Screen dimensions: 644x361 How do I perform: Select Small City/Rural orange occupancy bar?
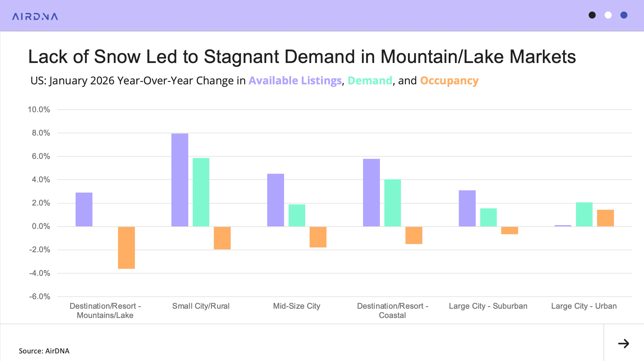click(222, 238)
